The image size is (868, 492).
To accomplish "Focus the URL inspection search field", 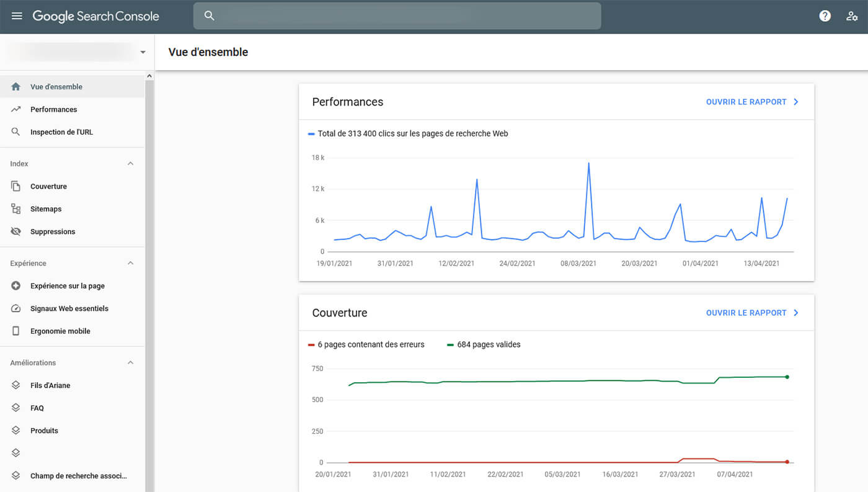I will (397, 16).
